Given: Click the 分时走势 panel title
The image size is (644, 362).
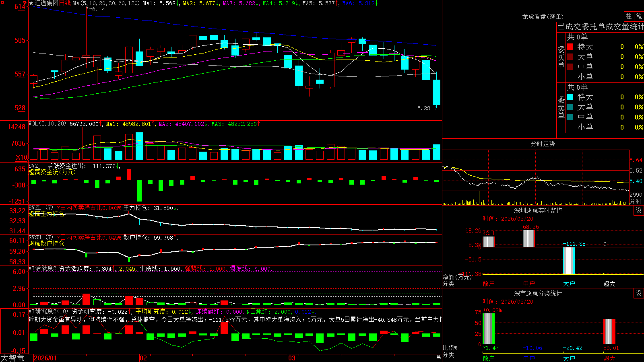Looking at the screenshot, I should click(543, 144).
